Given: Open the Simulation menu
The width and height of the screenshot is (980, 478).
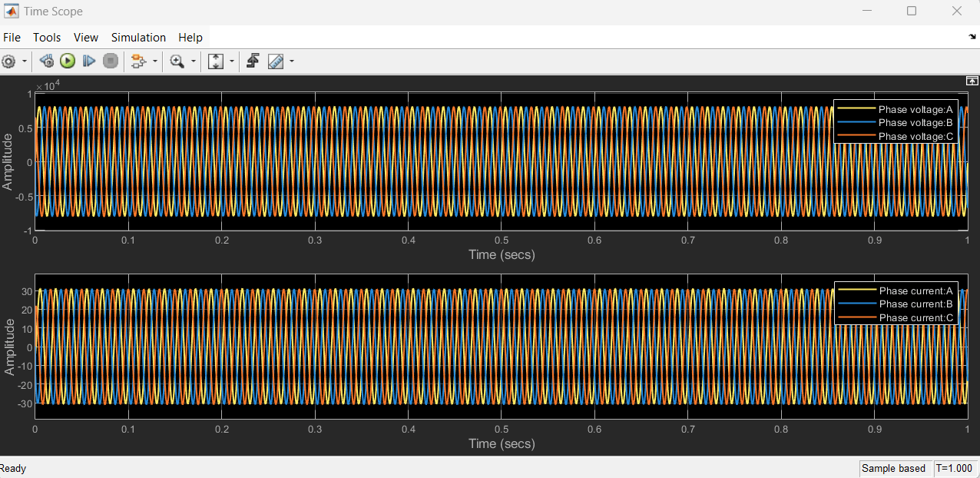Looking at the screenshot, I should [x=138, y=37].
